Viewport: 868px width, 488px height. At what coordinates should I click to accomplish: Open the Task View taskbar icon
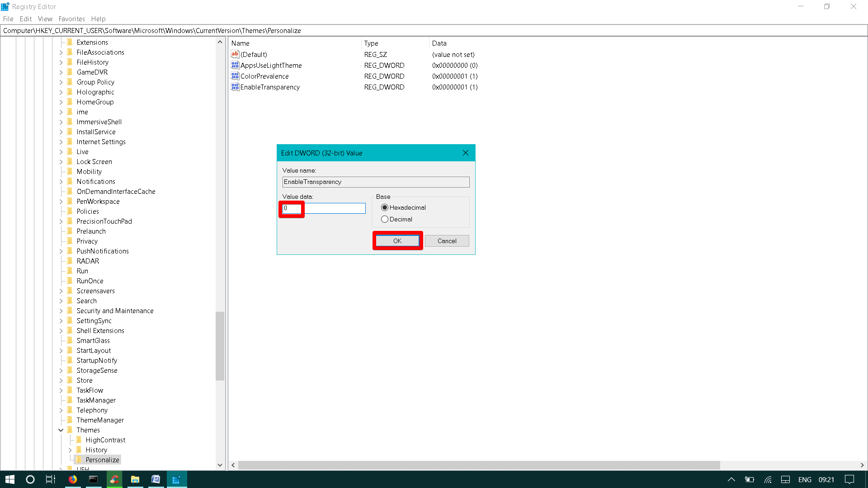point(51,479)
